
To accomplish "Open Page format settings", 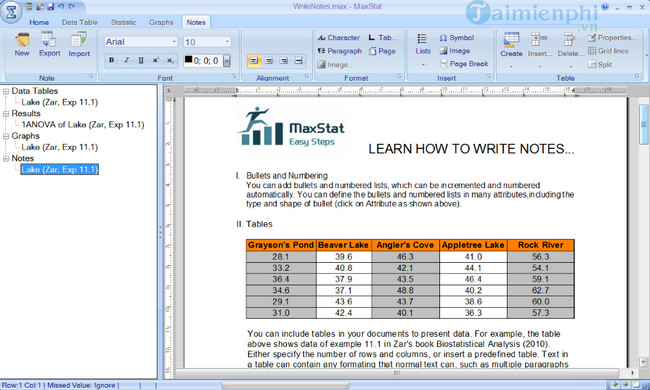I will coord(382,51).
